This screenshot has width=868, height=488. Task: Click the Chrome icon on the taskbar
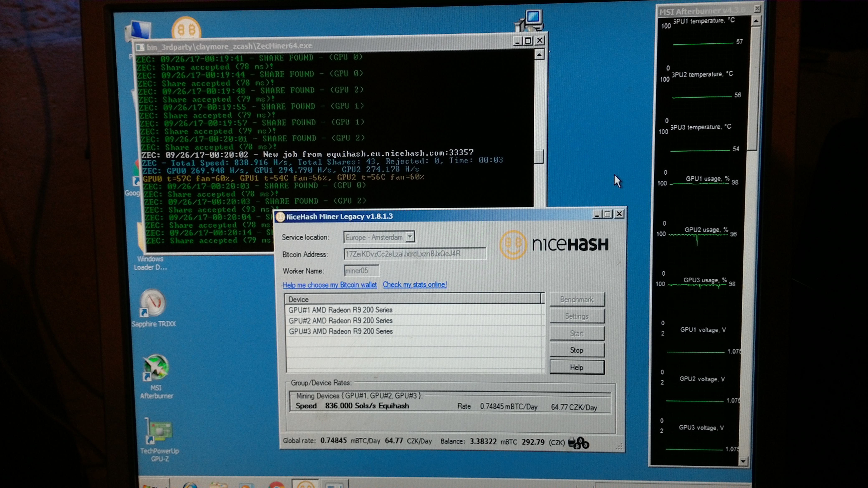point(277,485)
